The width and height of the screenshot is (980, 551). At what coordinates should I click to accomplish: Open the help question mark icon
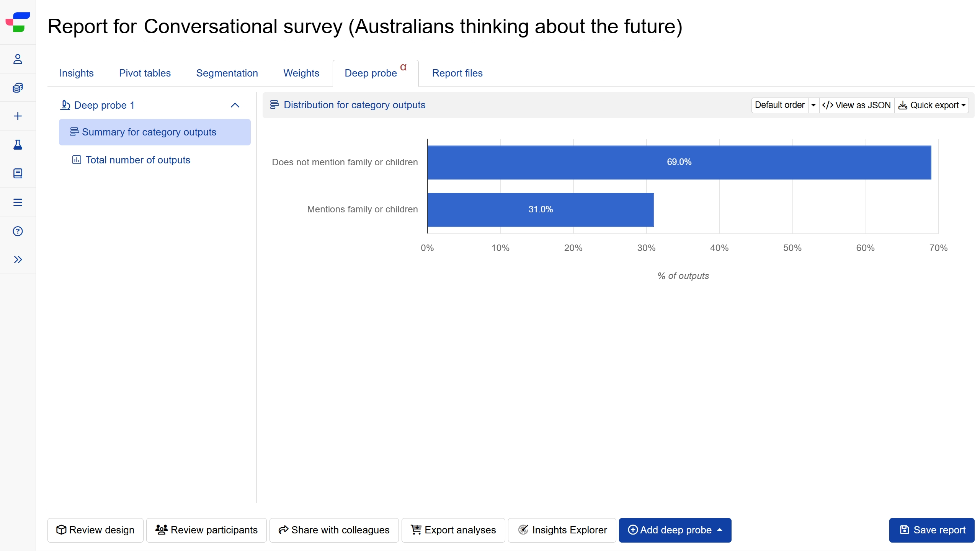(x=18, y=231)
